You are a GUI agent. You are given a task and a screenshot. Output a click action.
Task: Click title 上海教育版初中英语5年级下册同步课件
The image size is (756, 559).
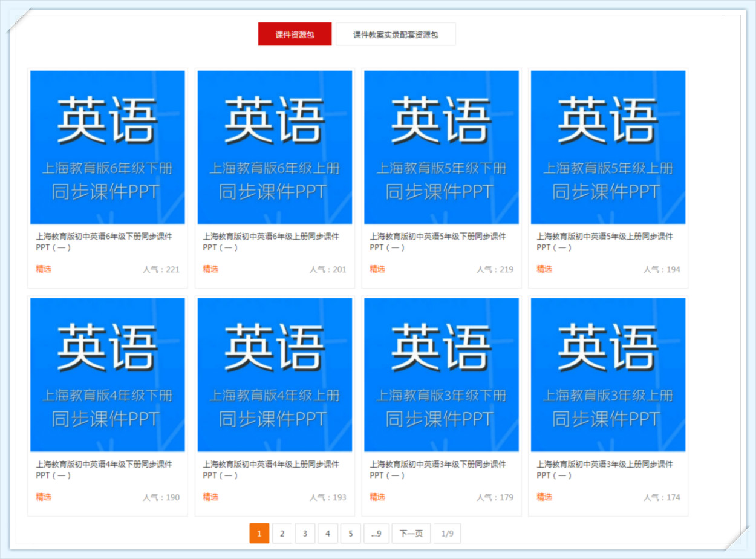[438, 241]
